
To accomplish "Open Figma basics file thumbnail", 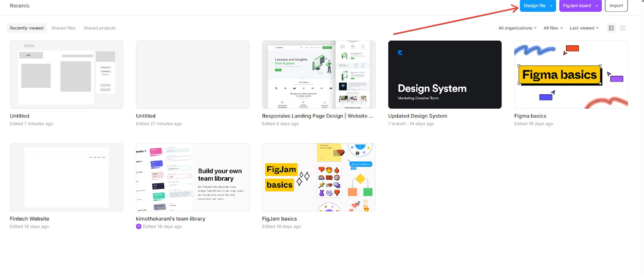I will (x=571, y=74).
